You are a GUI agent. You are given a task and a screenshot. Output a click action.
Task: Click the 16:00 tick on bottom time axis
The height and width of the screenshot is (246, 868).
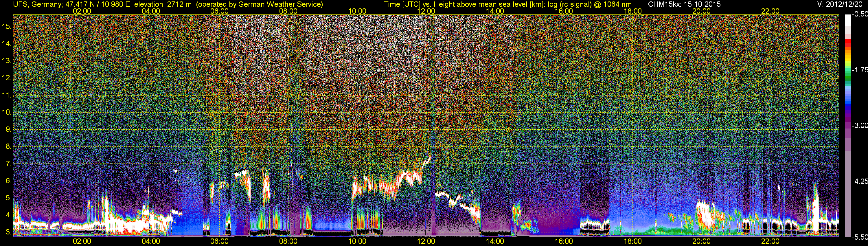coord(564,241)
